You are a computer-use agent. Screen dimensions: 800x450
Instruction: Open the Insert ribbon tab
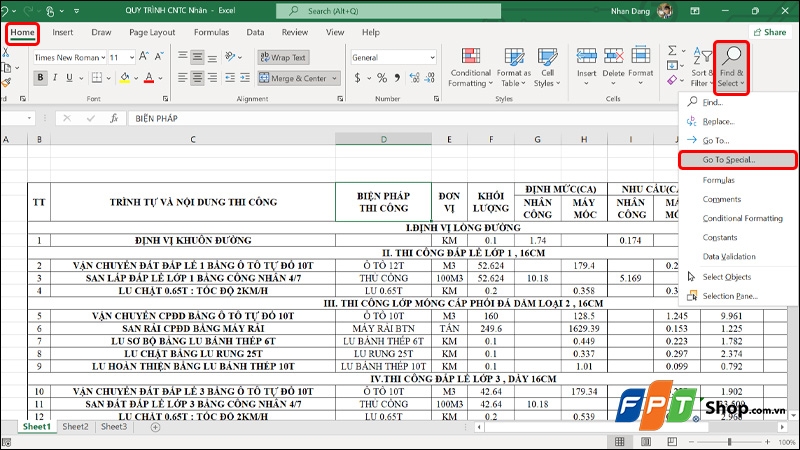click(62, 32)
